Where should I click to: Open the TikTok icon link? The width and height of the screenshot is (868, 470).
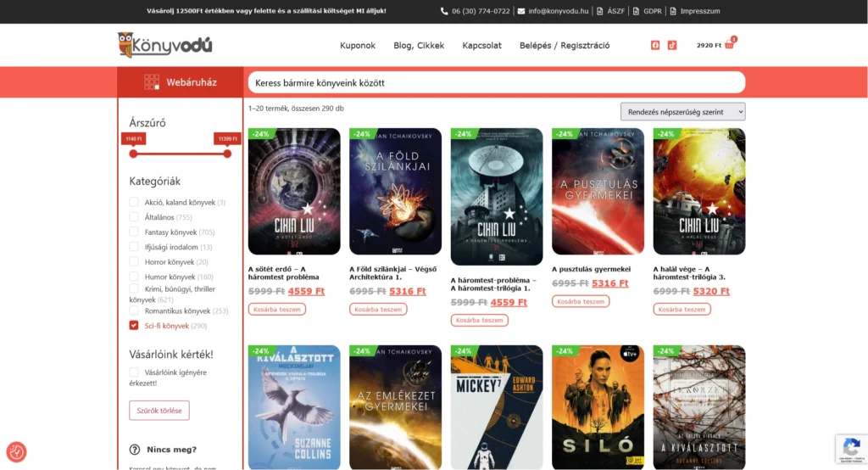tap(672, 46)
